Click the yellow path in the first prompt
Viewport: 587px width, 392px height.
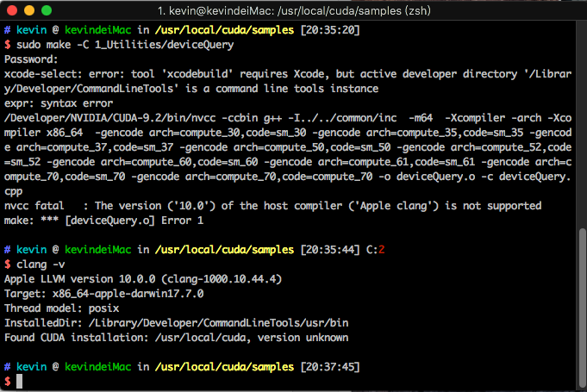(224, 30)
